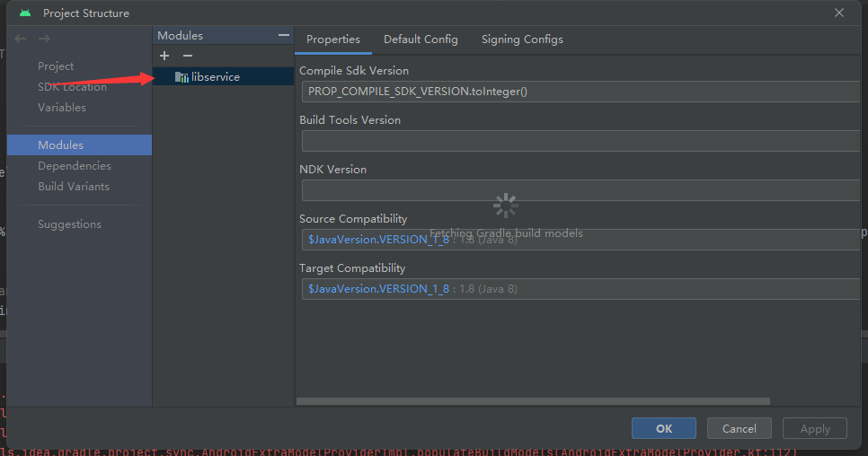Image resolution: width=868 pixels, height=456 pixels.
Task: Click the back navigation arrow
Action: point(21,39)
